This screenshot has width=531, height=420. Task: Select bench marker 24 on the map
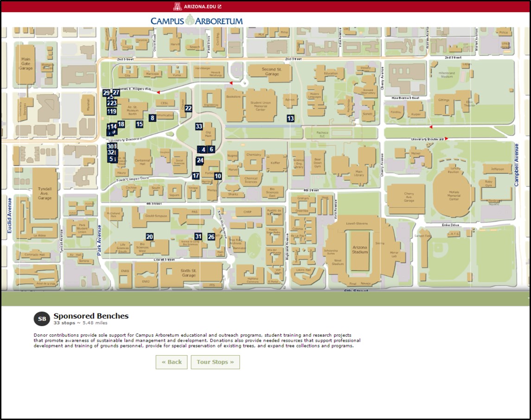(200, 160)
